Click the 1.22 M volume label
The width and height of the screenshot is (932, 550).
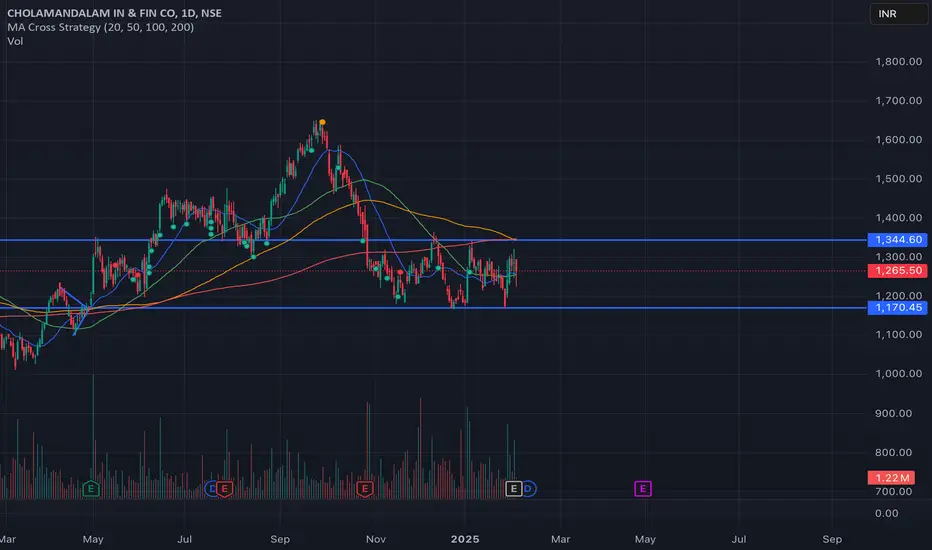(x=891, y=477)
